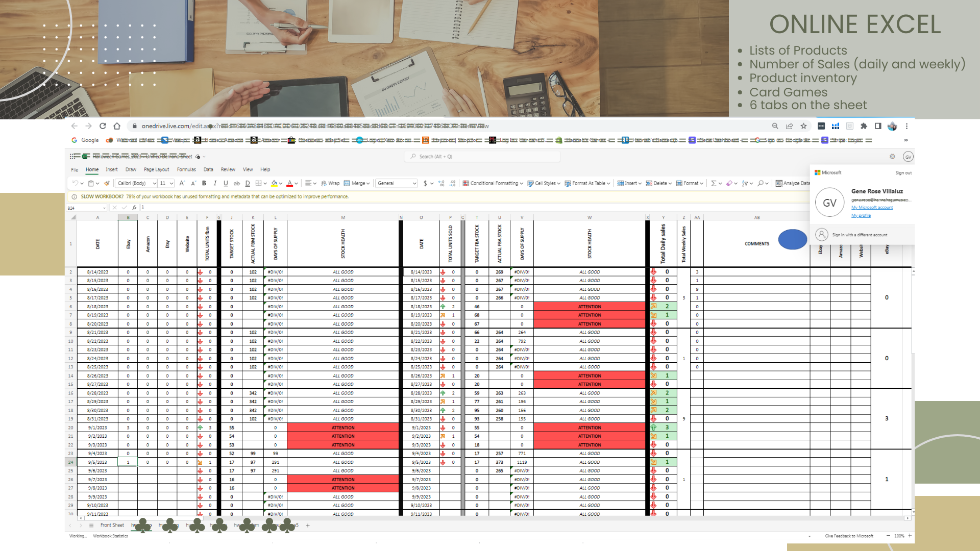The image size is (980, 551).
Task: Open settings gear beside search bar
Action: pyautogui.click(x=892, y=157)
